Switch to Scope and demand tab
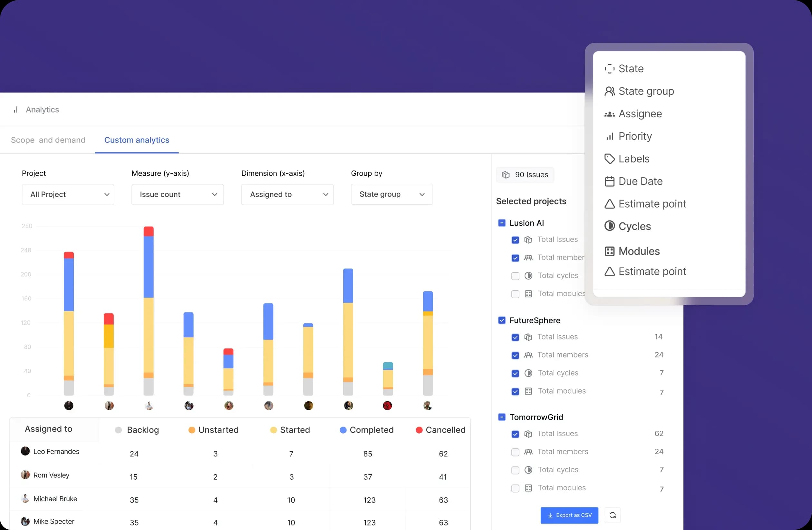The width and height of the screenshot is (812, 530). click(48, 140)
